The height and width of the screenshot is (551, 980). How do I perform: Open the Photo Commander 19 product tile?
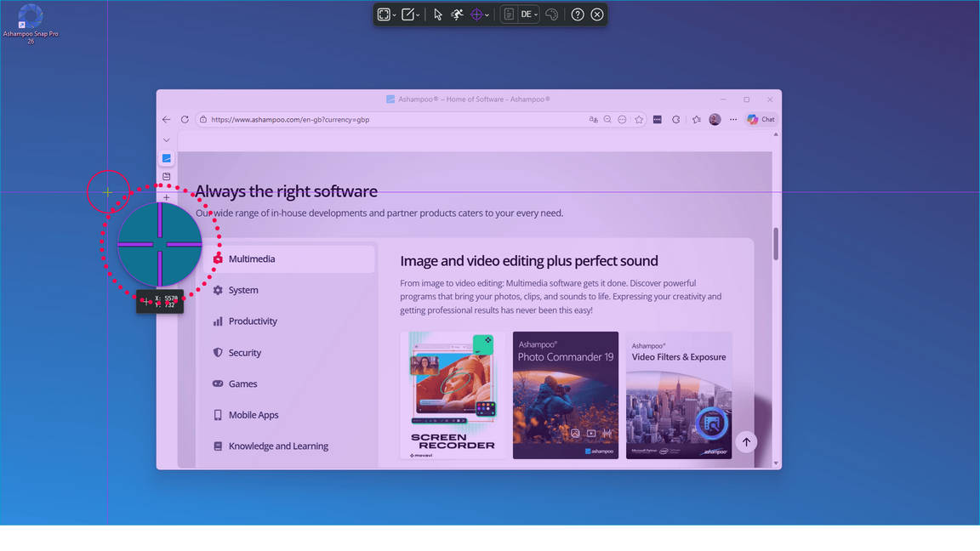[566, 395]
